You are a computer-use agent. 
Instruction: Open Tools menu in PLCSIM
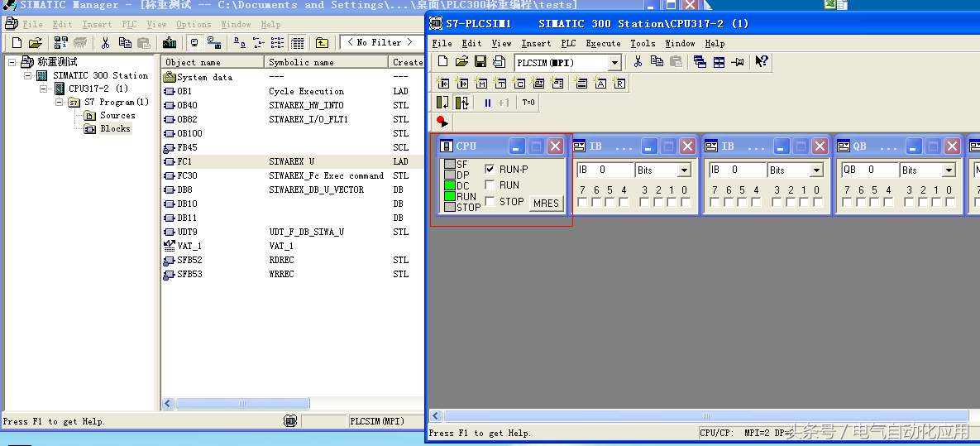(643, 43)
